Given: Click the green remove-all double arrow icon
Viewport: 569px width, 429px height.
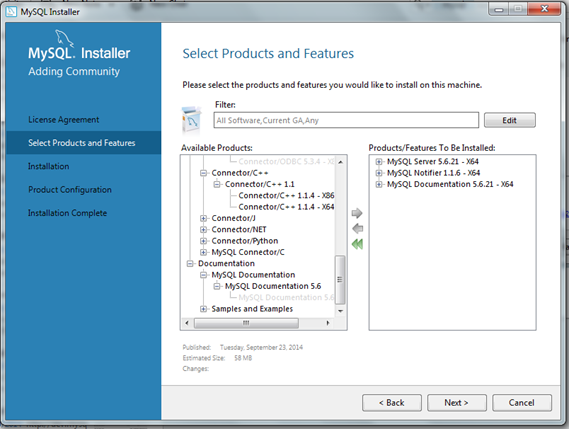Looking at the screenshot, I should 357,244.
